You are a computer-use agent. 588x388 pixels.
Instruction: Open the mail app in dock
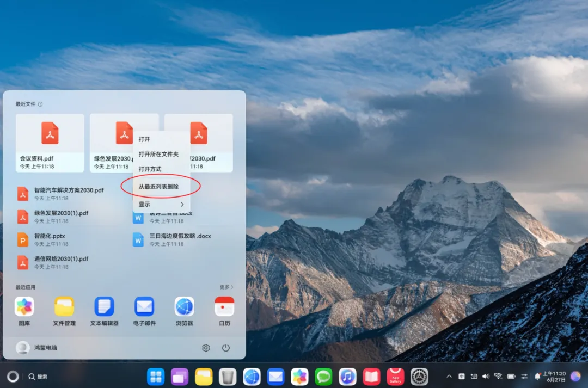[275, 377]
